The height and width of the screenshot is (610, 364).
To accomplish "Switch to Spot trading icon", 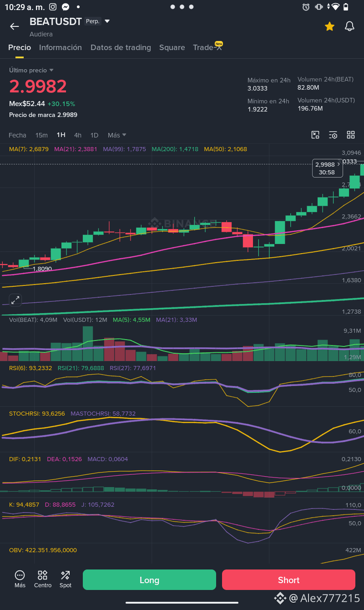I will pos(66,579).
